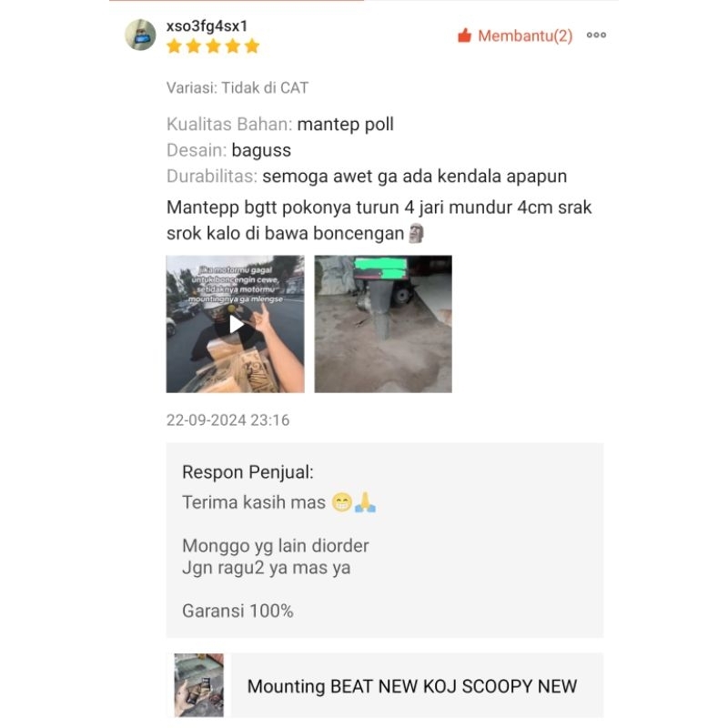Image resolution: width=728 pixels, height=728 pixels.
Task: Click the third rating star
Action: (213, 46)
